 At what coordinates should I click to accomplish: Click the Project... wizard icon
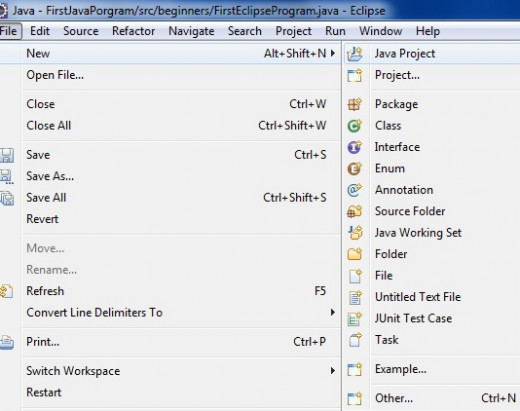coord(354,75)
